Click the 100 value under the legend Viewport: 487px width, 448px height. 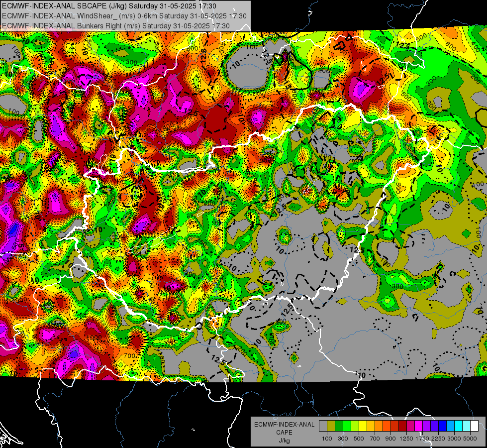click(x=327, y=439)
